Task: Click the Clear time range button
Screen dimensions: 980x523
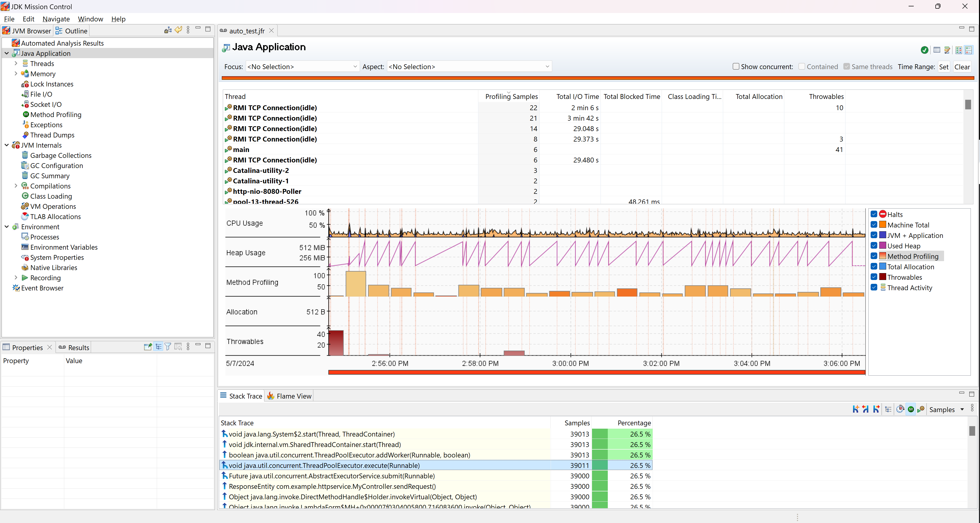Action: click(x=962, y=67)
